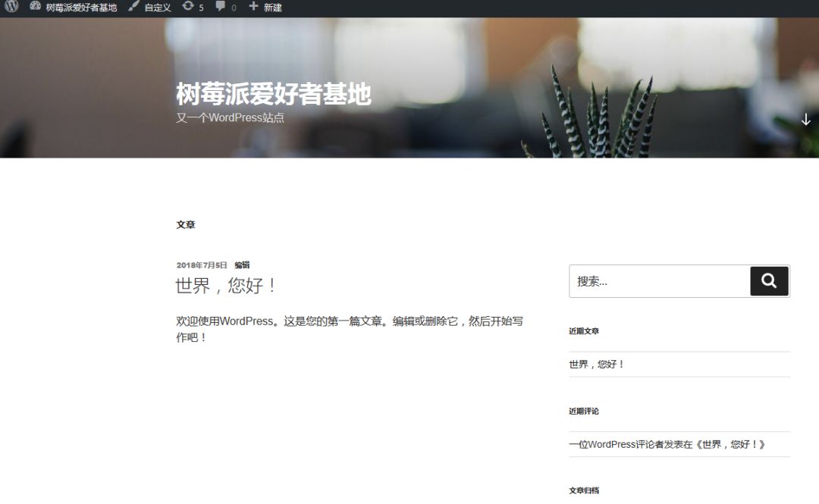Click the post date 2018年7月5日
The image size is (819, 504).
[x=202, y=265]
